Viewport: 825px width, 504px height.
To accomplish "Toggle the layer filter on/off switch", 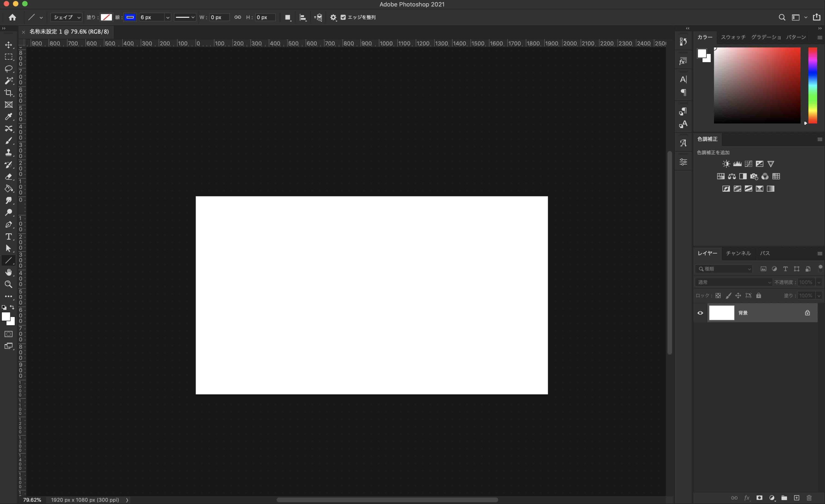I will [x=820, y=268].
